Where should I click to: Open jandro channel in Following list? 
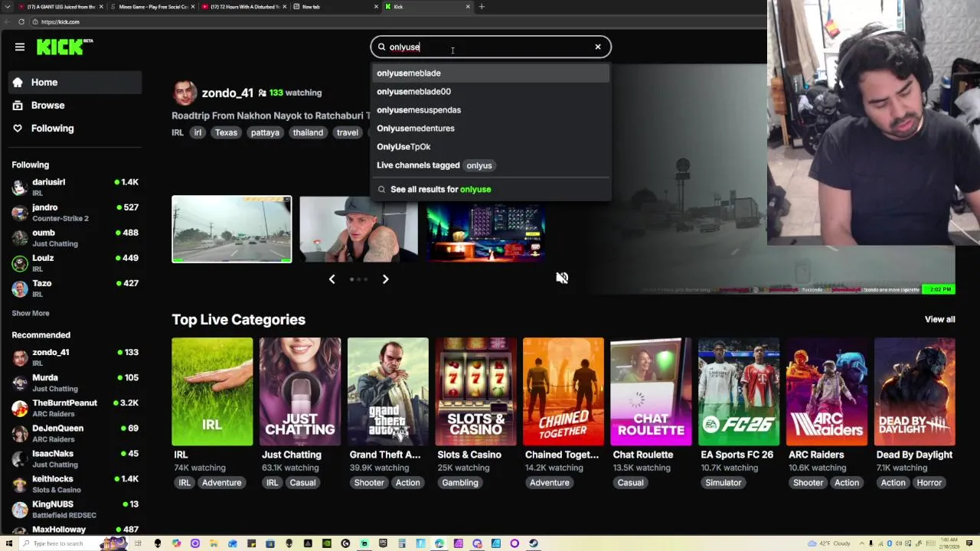click(x=75, y=212)
